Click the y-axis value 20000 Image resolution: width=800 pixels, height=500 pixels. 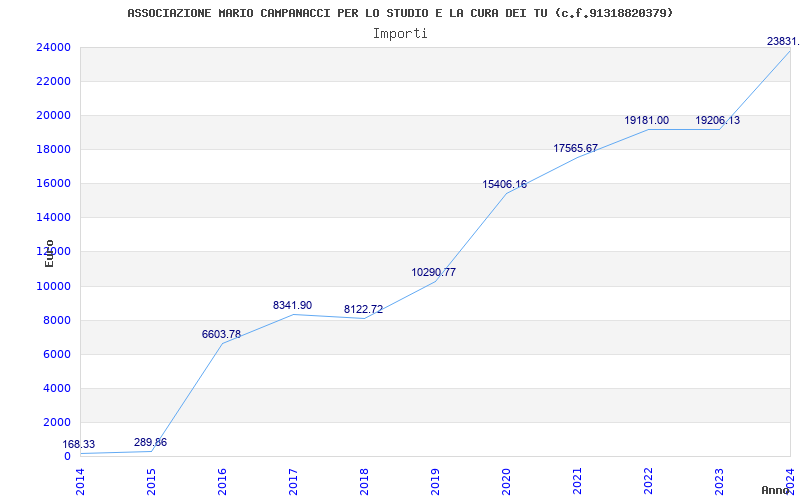(53, 115)
